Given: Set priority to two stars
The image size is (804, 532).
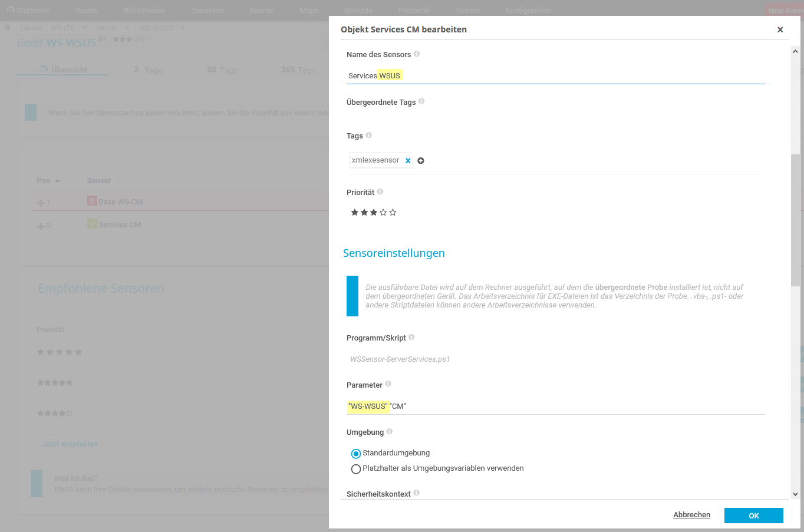Looking at the screenshot, I should [364, 212].
